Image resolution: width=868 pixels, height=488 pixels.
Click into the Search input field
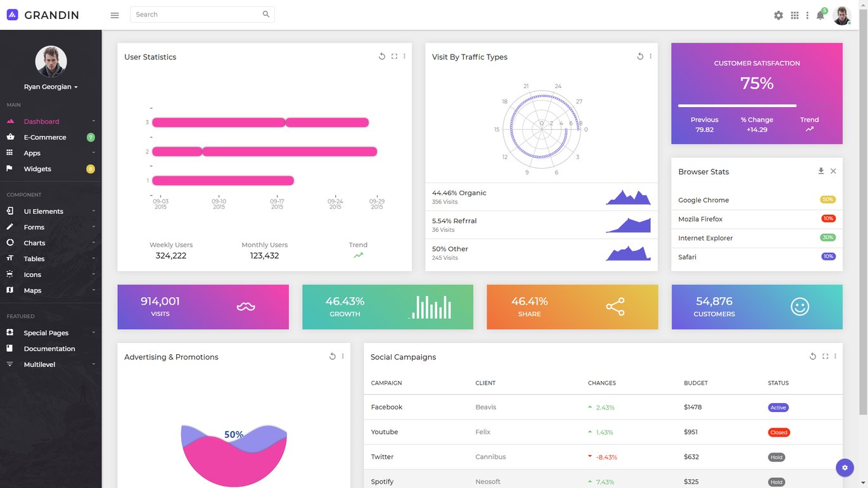point(202,15)
